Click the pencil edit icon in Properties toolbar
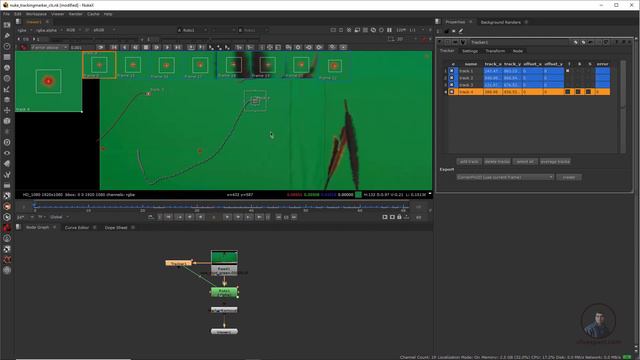 click(x=461, y=31)
